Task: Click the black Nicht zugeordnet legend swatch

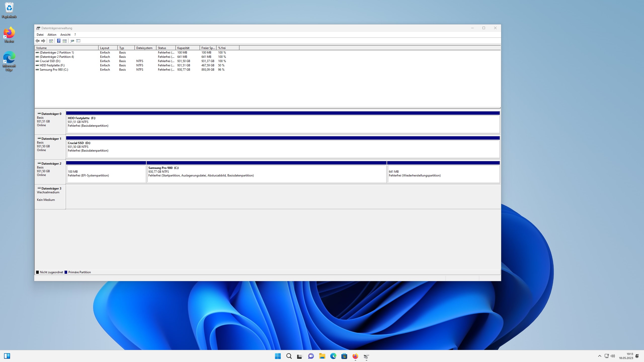Action: pos(37,272)
